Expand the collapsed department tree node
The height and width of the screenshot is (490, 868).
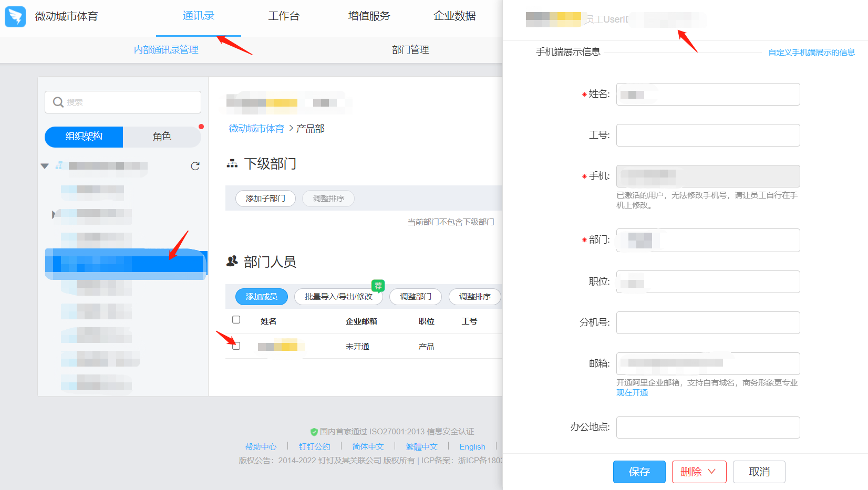(x=54, y=214)
